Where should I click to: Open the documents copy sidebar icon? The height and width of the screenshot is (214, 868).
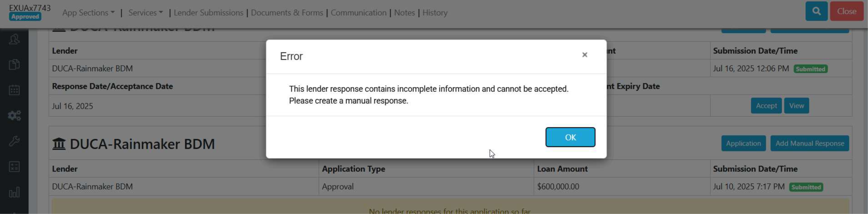click(14, 65)
